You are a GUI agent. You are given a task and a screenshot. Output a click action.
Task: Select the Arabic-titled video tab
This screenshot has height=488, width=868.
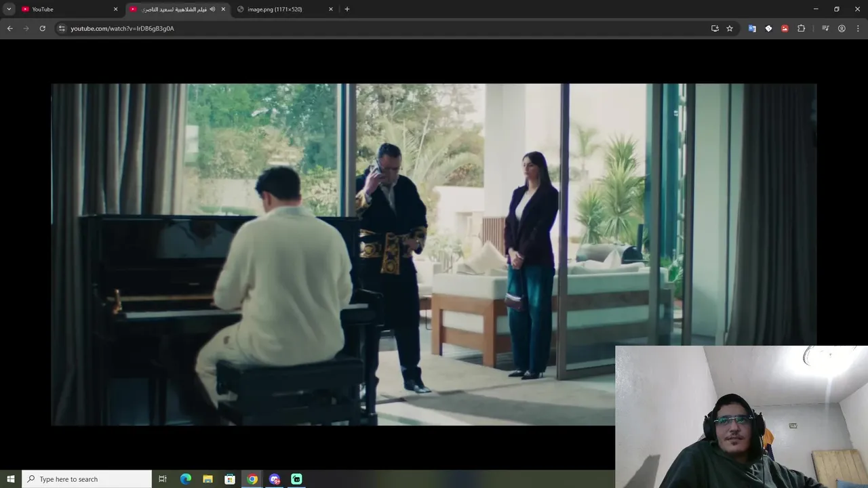point(178,9)
